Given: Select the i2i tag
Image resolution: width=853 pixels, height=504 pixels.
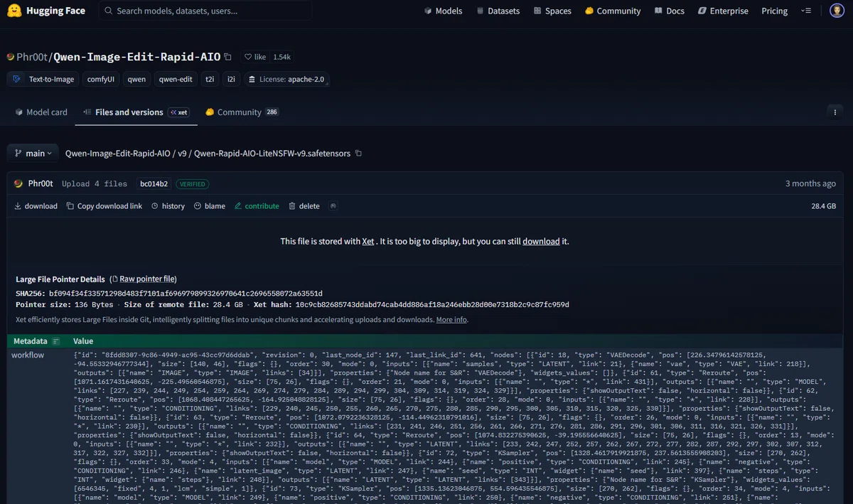Looking at the screenshot, I should click(231, 79).
